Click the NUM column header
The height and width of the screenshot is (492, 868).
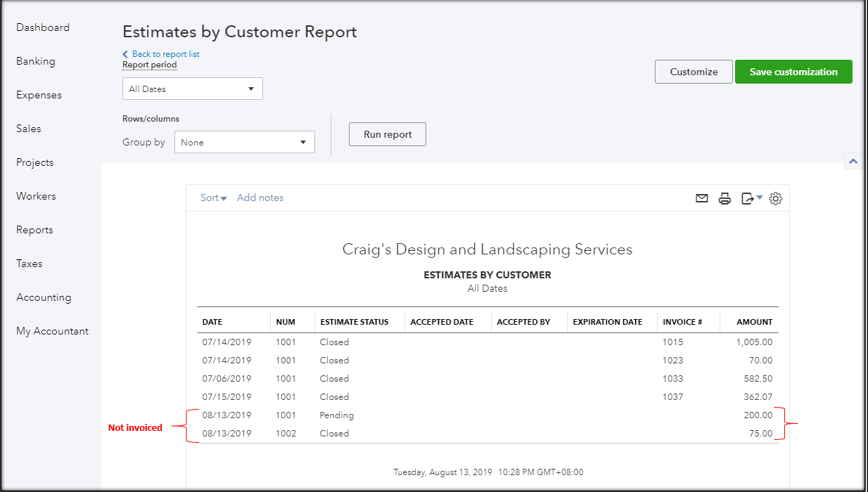coord(286,322)
